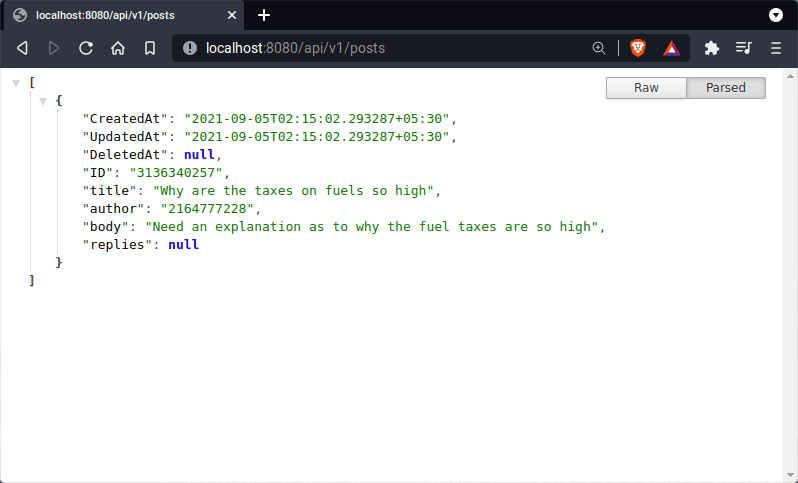Switch to Parsed JSON view
Image resolution: width=798 pixels, height=483 pixels.
tap(726, 88)
